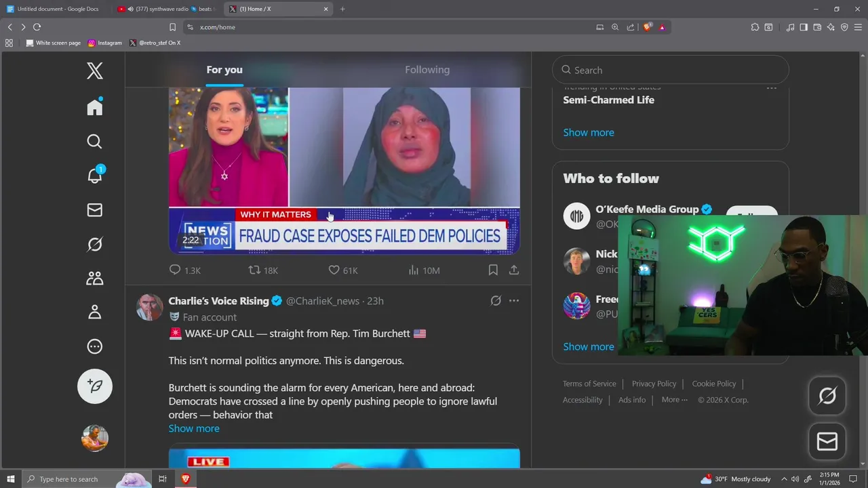
Task: Open the Brave Wallet icon
Action: 817,27
